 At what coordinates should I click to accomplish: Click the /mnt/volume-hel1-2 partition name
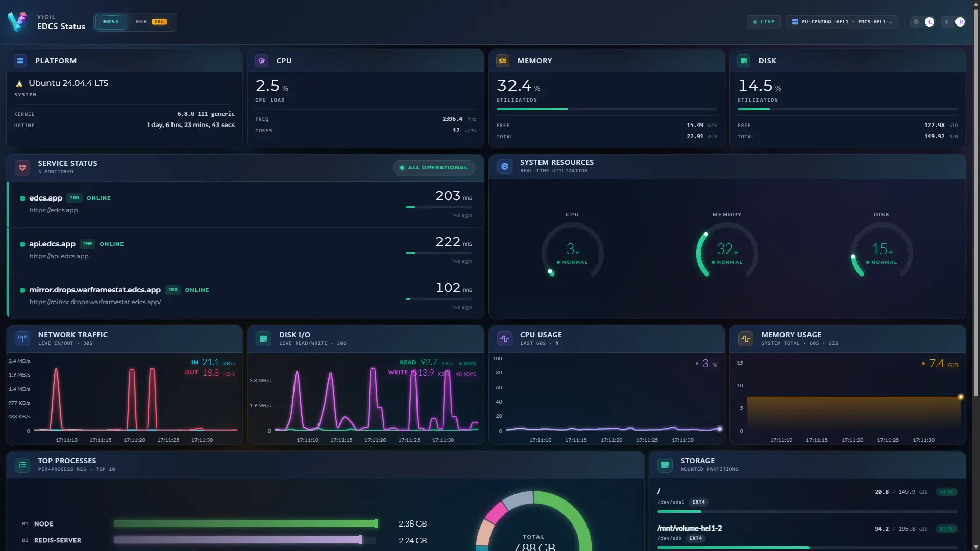tap(690, 529)
